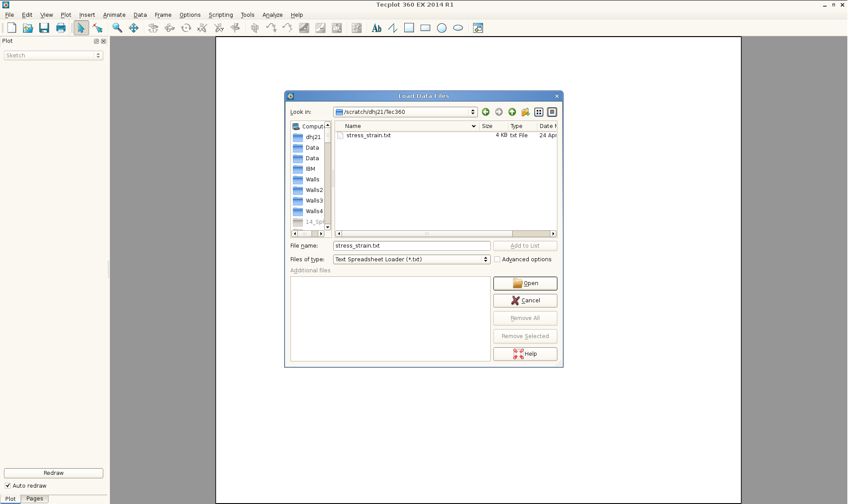The height and width of the screenshot is (504, 850).
Task: Select the Zoom magnifier tool
Action: (117, 28)
